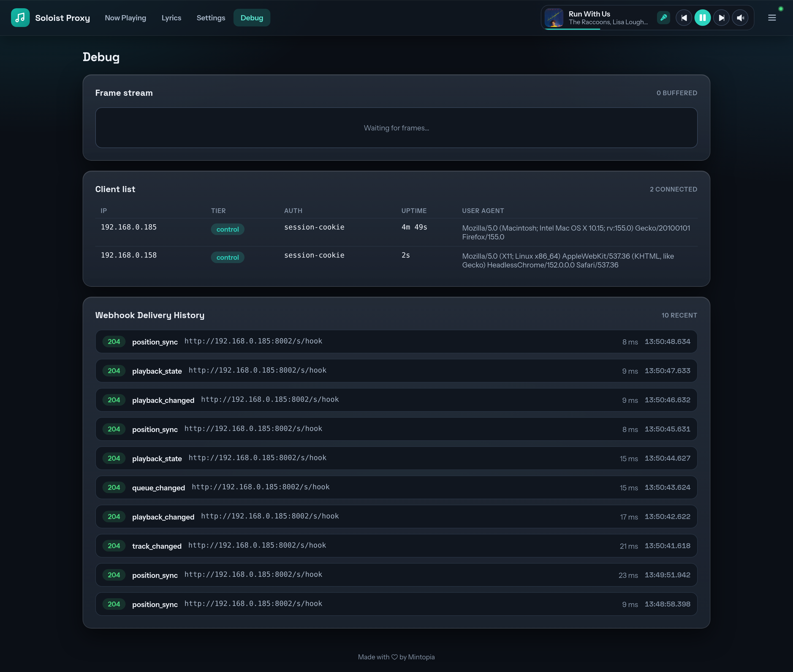This screenshot has width=793, height=672.
Task: Click the 2 CONNECTED label
Action: click(673, 189)
